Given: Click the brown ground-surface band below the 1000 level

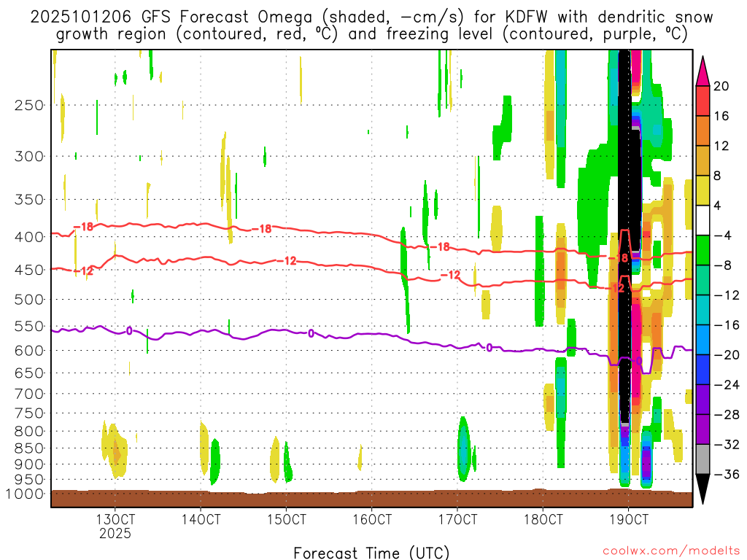Looking at the screenshot, I should pyautogui.click(x=371, y=499).
